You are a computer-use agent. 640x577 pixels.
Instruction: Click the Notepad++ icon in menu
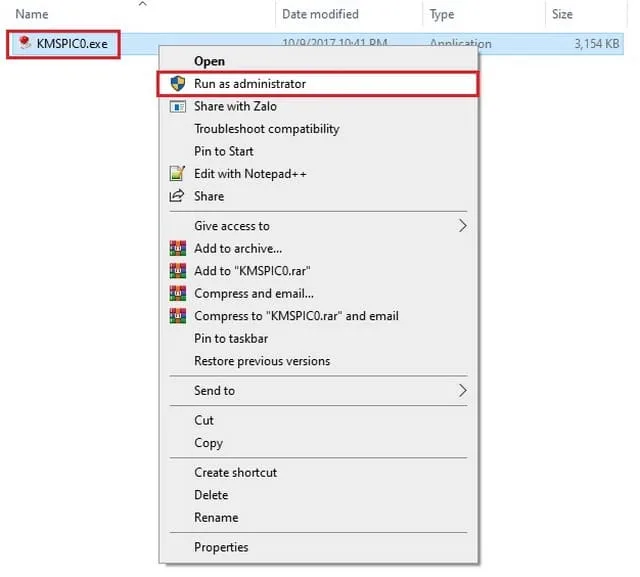coord(177,174)
